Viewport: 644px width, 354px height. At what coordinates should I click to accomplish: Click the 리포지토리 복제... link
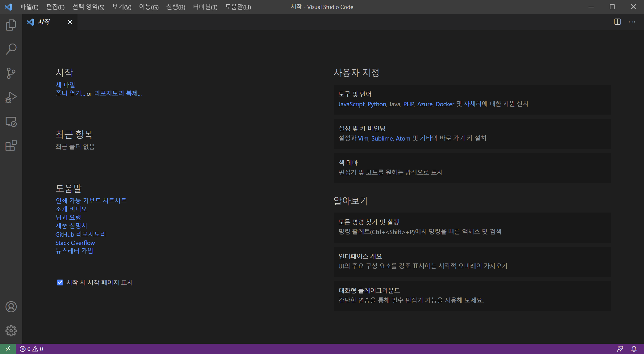tap(118, 93)
